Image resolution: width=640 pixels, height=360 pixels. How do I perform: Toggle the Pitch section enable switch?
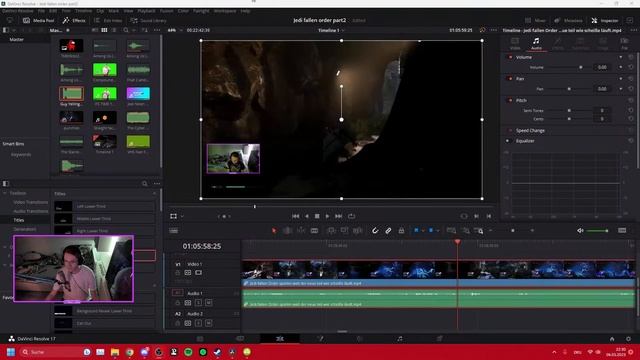click(510, 100)
